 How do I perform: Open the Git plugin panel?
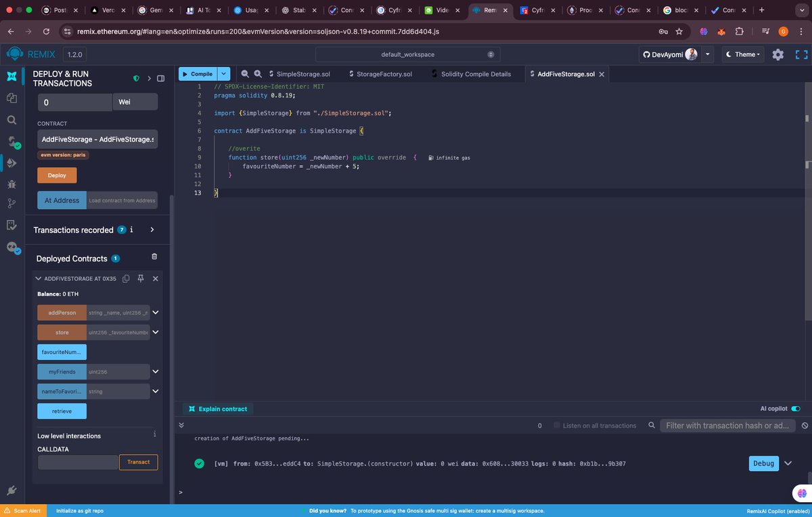pyautogui.click(x=12, y=203)
